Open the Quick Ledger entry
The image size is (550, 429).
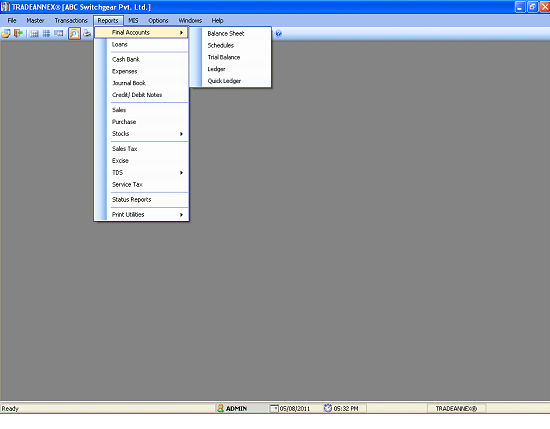[224, 81]
